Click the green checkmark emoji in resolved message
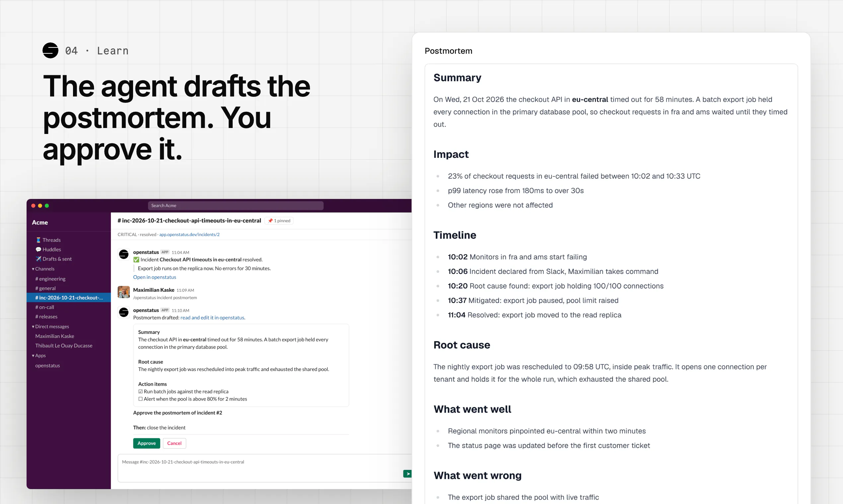The height and width of the screenshot is (504, 843). (136, 260)
